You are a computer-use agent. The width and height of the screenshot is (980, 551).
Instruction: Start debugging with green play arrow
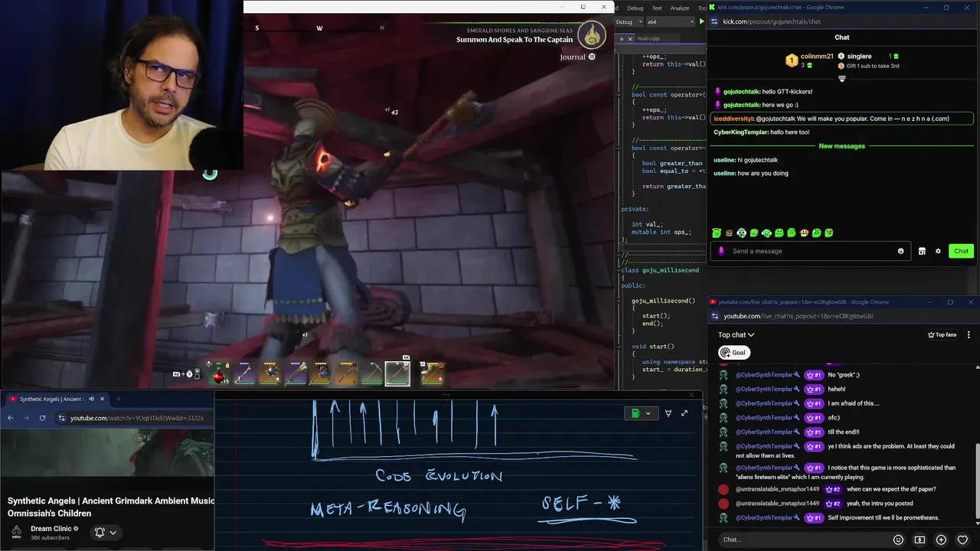pyautogui.click(x=701, y=22)
